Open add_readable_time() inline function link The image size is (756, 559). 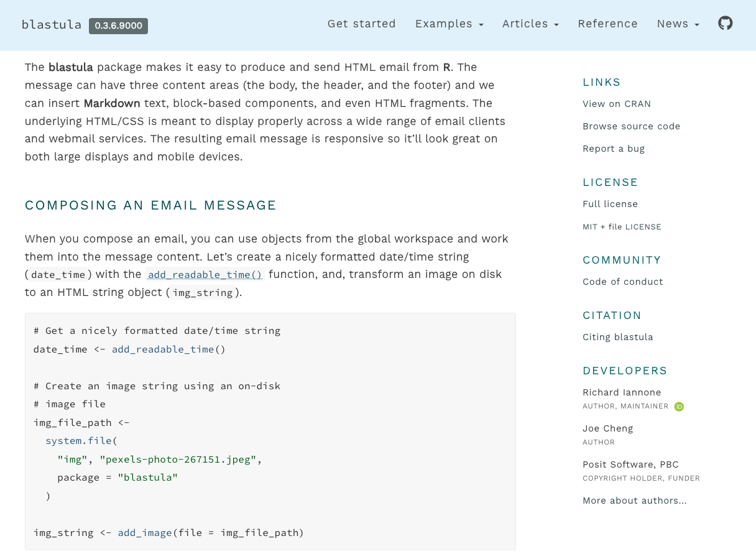click(x=205, y=274)
